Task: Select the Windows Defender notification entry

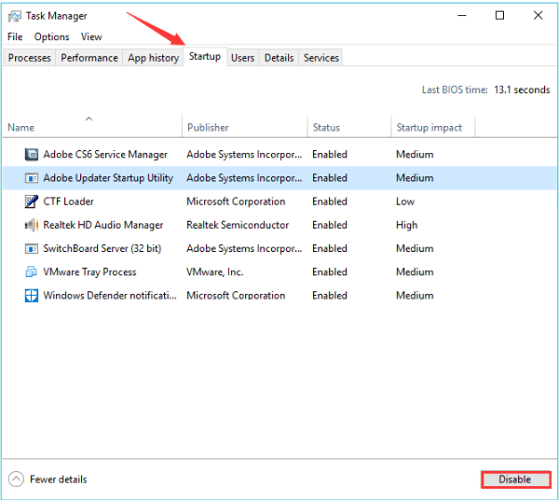Action: [280, 295]
